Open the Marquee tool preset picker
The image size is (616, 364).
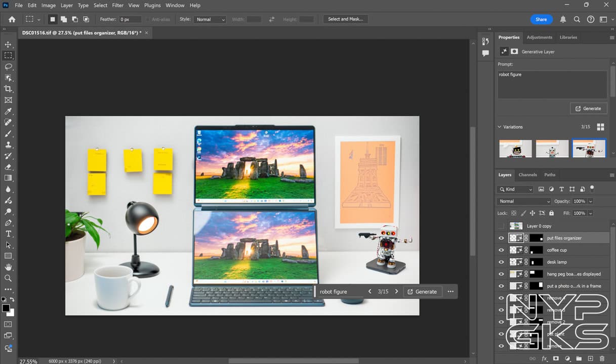point(32,19)
